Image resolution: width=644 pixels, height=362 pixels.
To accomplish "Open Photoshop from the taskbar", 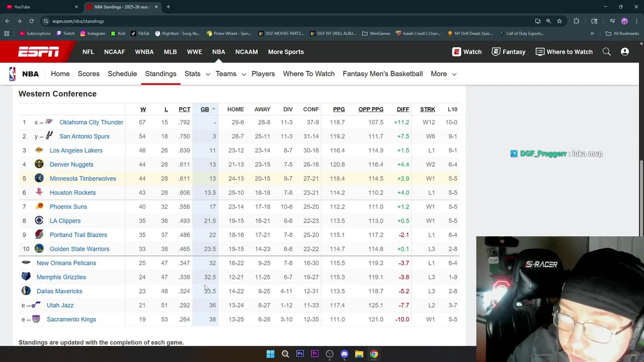I will pos(300,354).
